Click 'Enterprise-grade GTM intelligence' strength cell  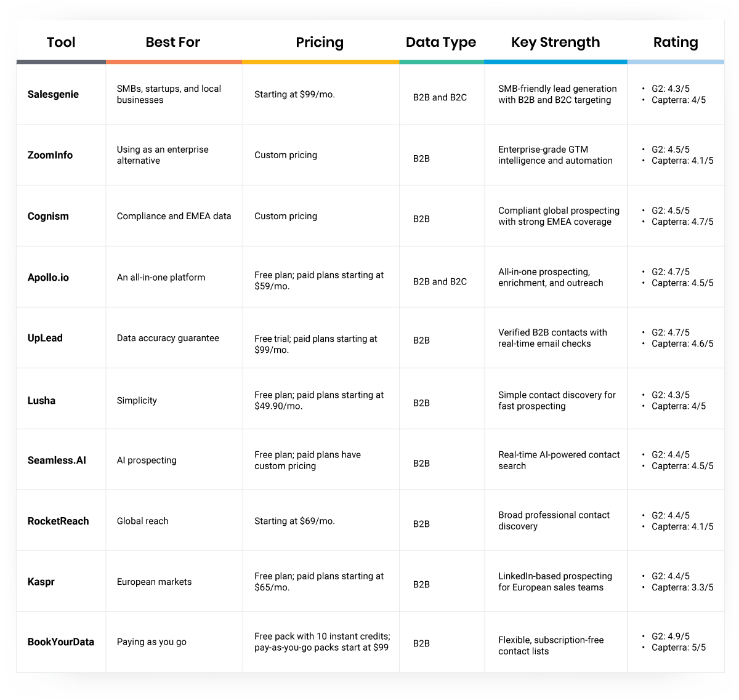[x=555, y=155]
